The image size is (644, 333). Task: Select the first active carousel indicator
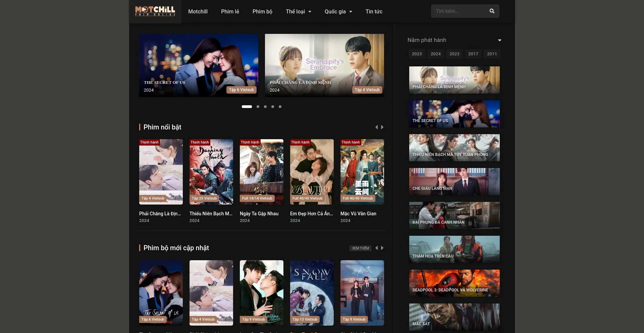pos(247,107)
